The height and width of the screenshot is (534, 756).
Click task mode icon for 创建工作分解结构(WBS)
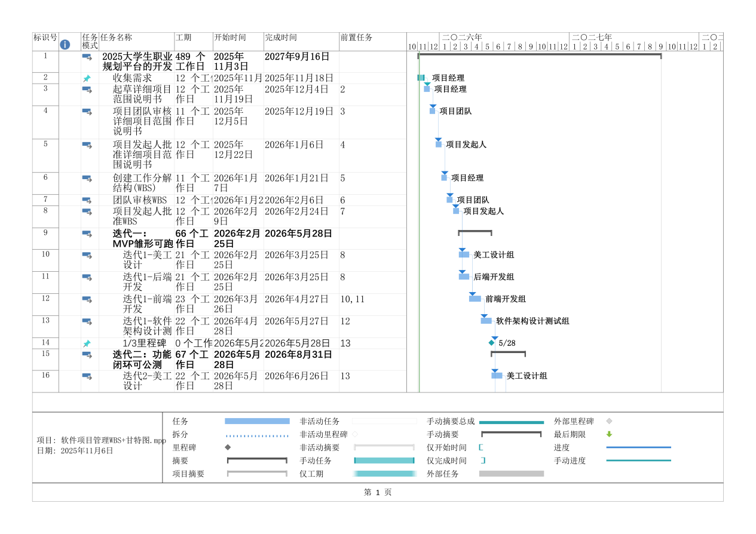87,179
